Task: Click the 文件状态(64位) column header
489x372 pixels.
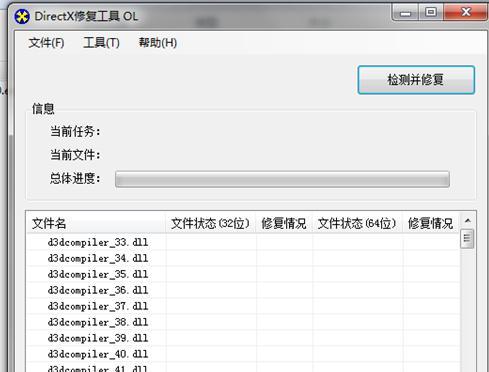Action: tap(357, 223)
